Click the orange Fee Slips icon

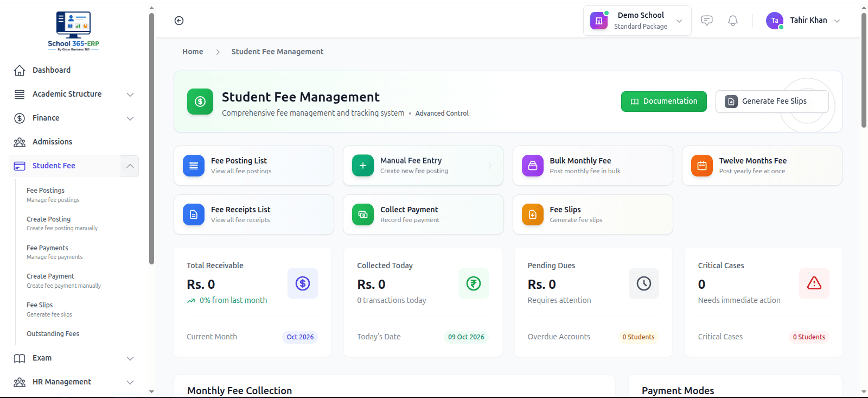pos(533,214)
